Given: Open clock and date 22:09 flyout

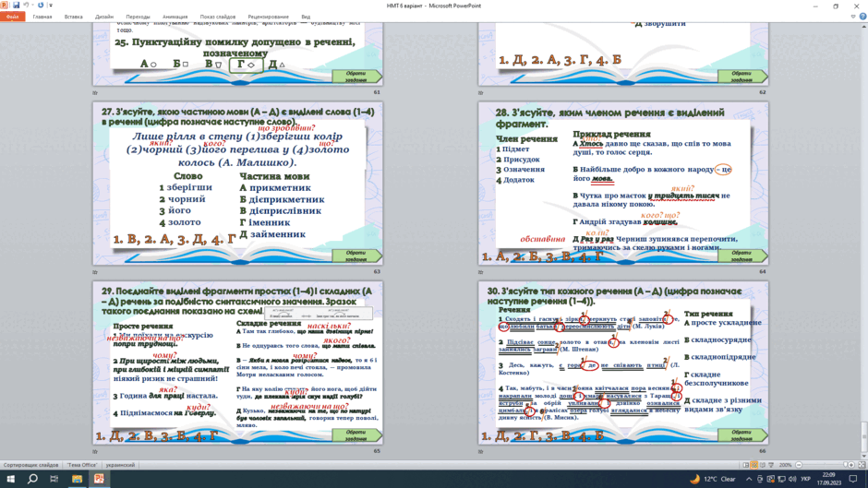Looking at the screenshot, I should pyautogui.click(x=829, y=479).
